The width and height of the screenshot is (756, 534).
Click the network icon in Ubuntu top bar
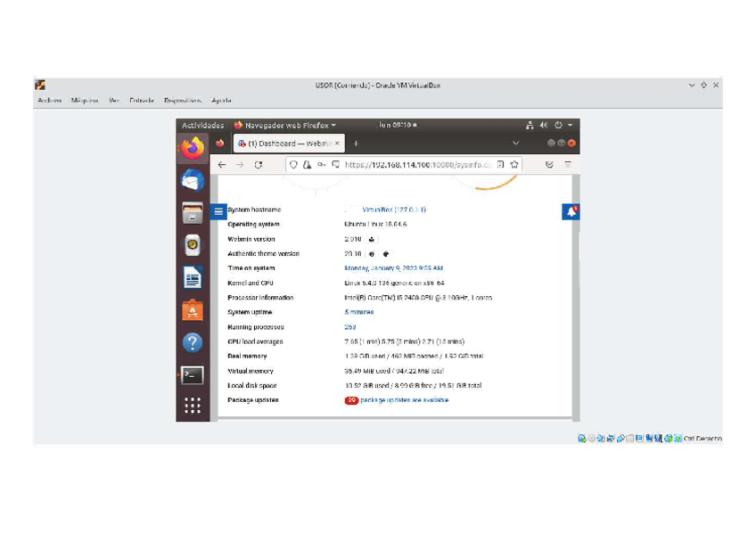(x=530, y=126)
